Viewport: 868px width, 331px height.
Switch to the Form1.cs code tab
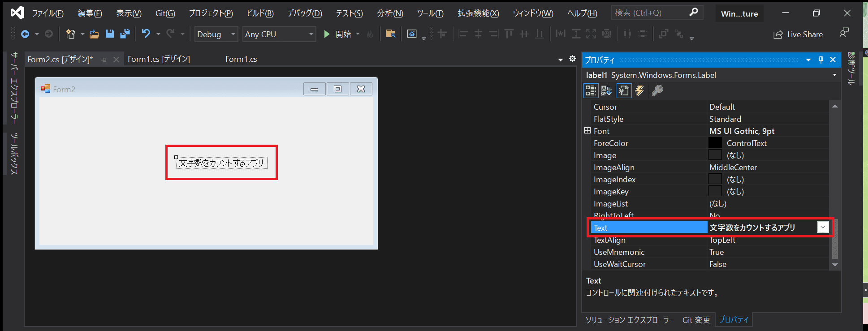[x=241, y=59]
